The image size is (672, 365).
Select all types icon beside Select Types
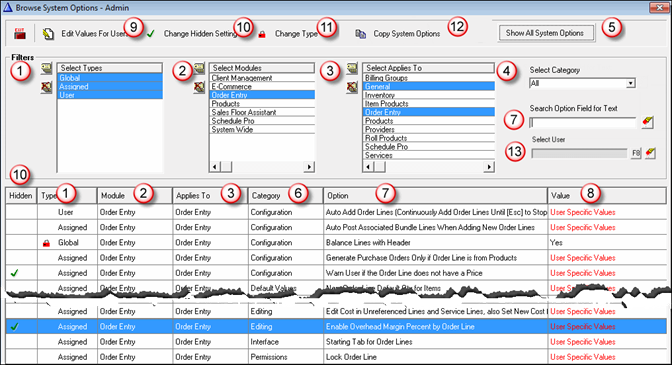point(46,68)
